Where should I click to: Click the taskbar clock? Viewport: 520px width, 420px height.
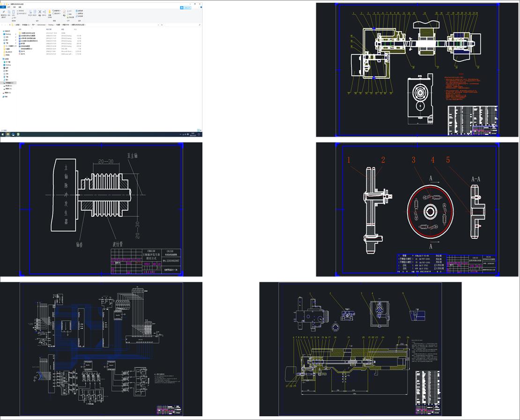pyautogui.click(x=193, y=134)
